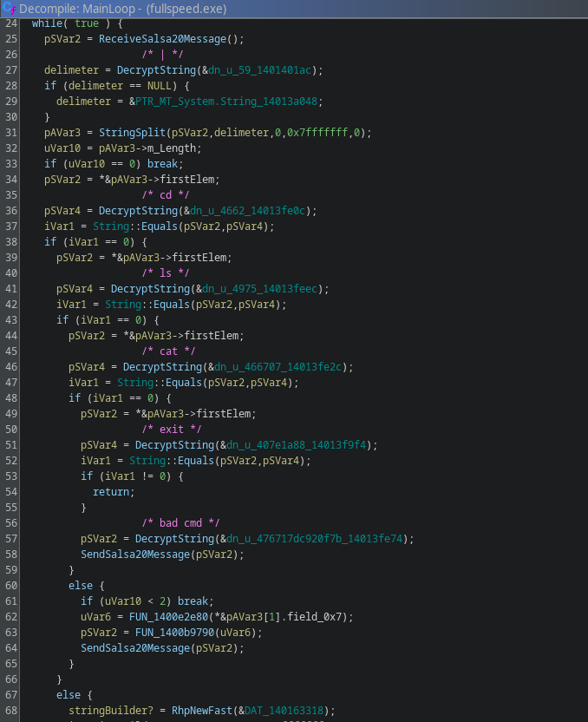588x722 pixels.
Task: Click the ReceiveSalsa20Message function call
Action: [163, 39]
